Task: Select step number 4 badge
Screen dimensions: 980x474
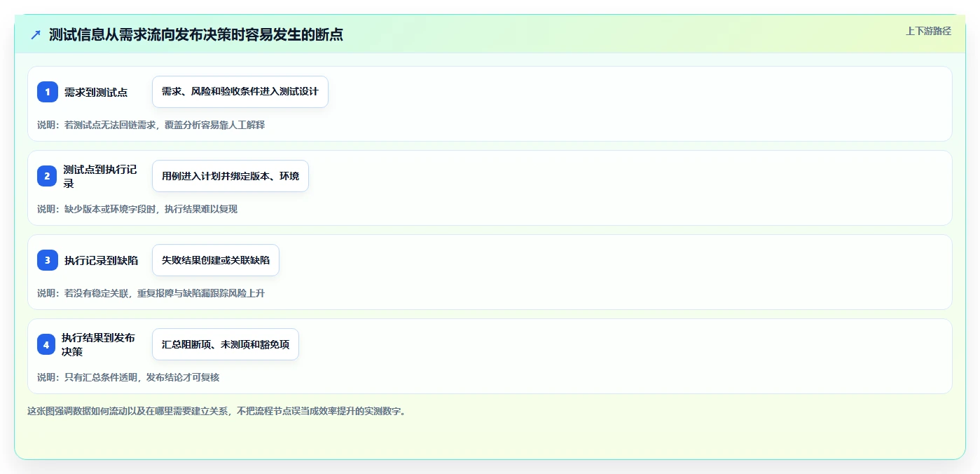Action: click(48, 344)
